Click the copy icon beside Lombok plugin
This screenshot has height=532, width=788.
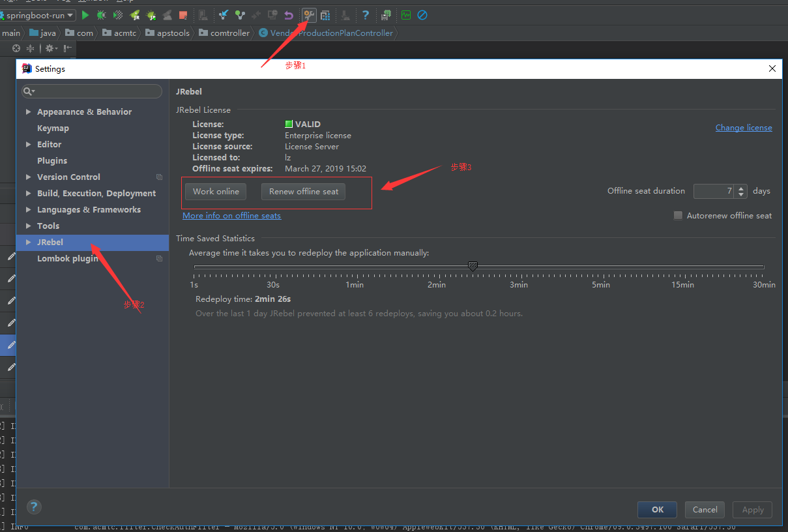(x=159, y=258)
